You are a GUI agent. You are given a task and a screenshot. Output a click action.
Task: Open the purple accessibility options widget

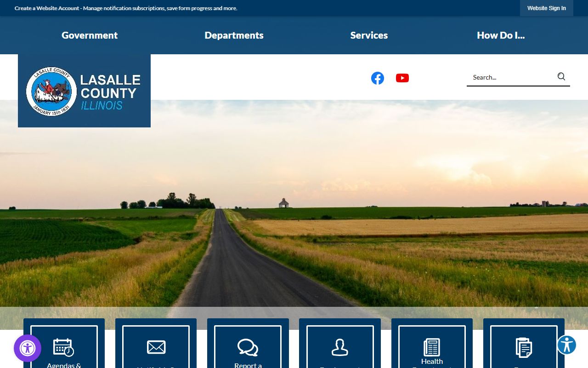point(28,348)
